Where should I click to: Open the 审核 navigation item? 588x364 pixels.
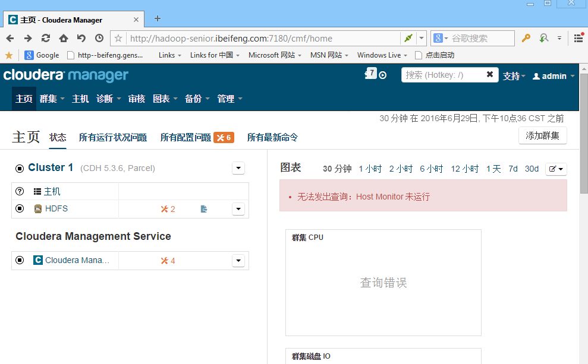pyautogui.click(x=137, y=99)
